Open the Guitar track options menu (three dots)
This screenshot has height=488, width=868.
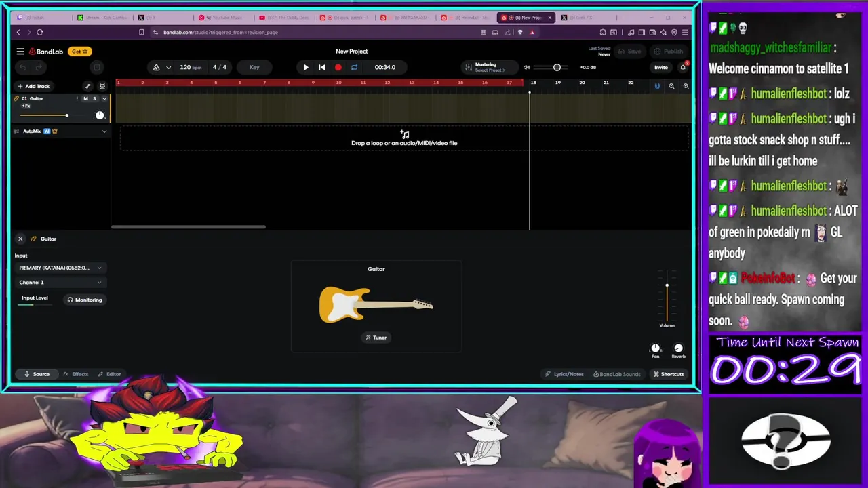point(77,99)
